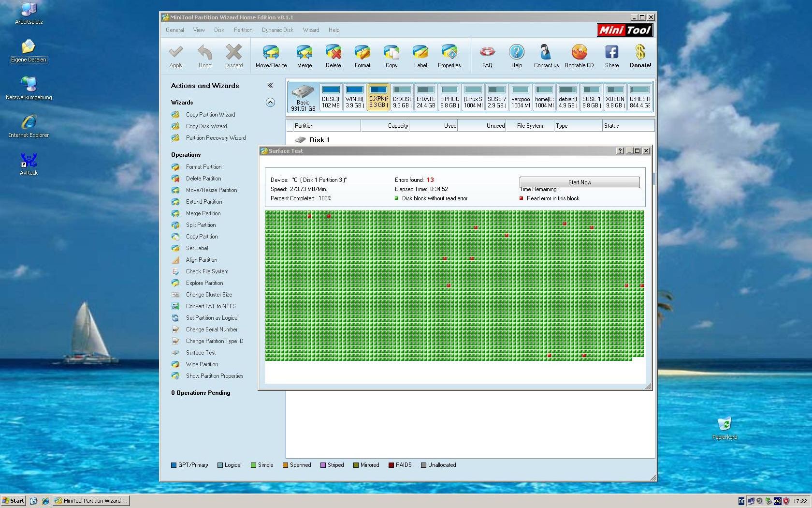812x508 pixels.
Task: Select the Internet Explorer desktop icon
Action: [x=29, y=127]
